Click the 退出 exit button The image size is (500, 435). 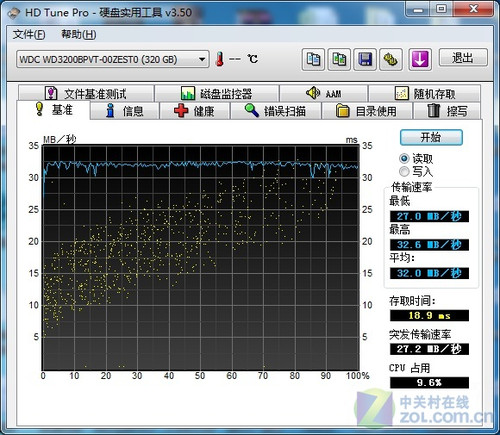click(x=463, y=58)
